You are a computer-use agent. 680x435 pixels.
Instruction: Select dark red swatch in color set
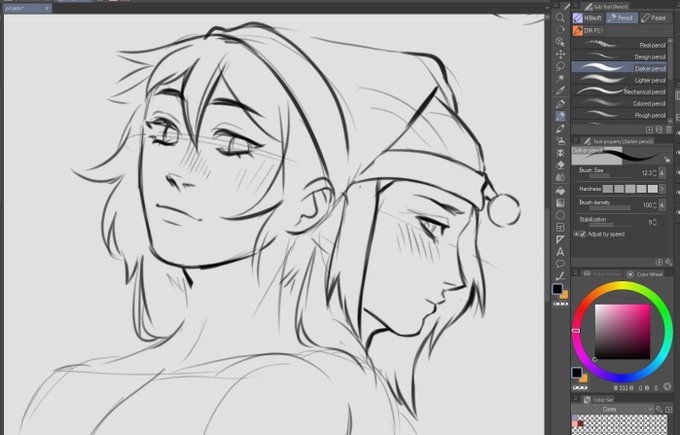(x=580, y=424)
